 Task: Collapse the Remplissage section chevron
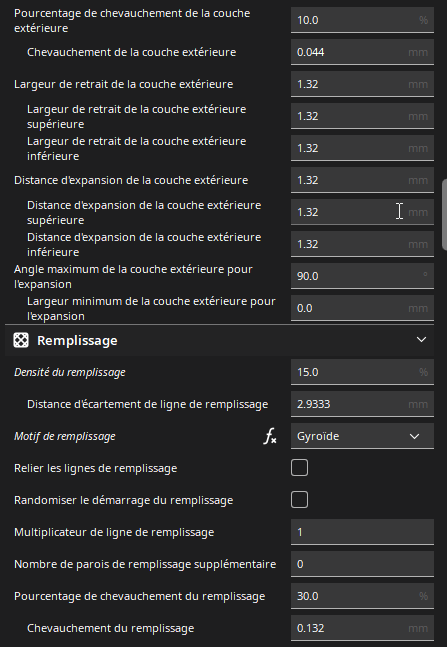pyautogui.click(x=421, y=340)
